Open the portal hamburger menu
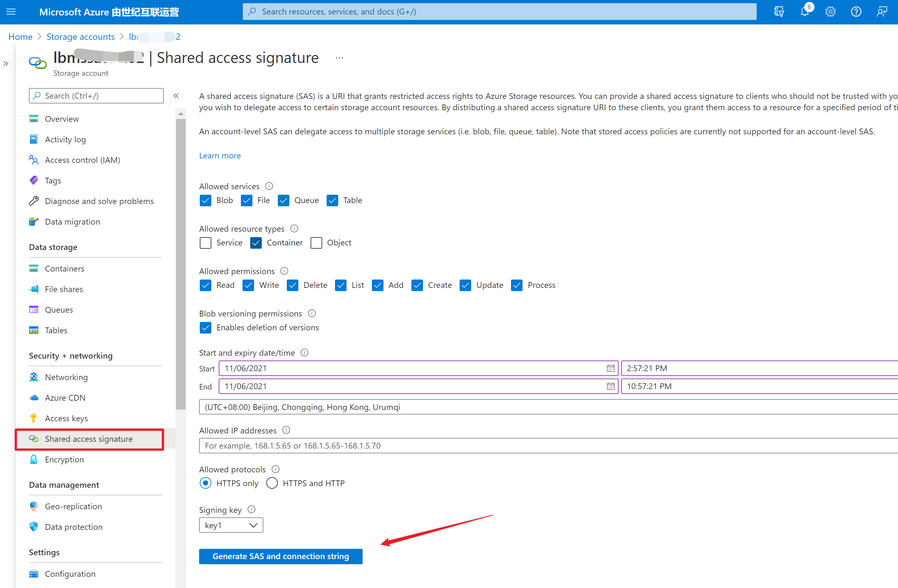This screenshot has width=898, height=588. 11,12
